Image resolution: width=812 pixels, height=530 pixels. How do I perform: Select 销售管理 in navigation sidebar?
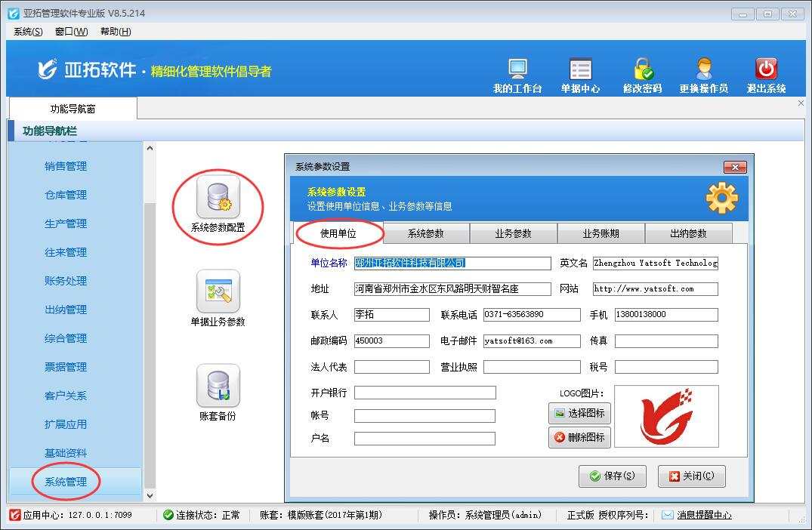pos(66,166)
